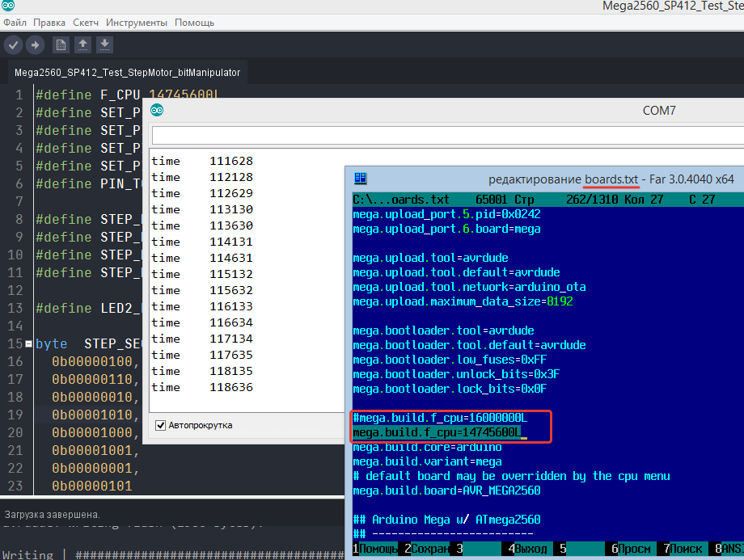Open the Помощь menu
Viewport: 744px width, 560px height.
click(195, 23)
